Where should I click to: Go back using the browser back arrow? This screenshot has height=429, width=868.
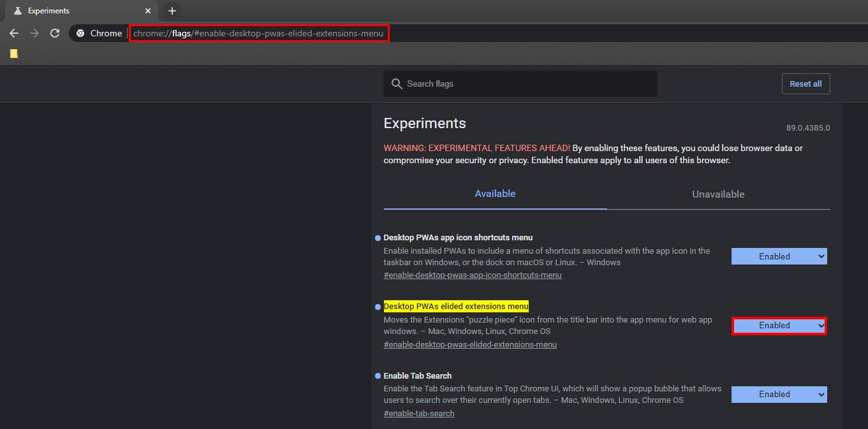coord(14,33)
